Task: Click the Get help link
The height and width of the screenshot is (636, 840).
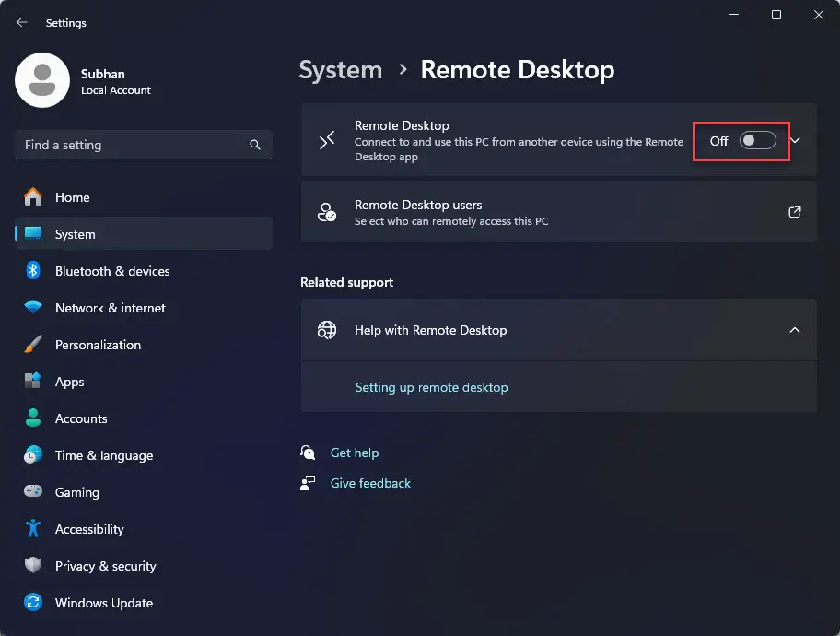Action: pos(355,453)
